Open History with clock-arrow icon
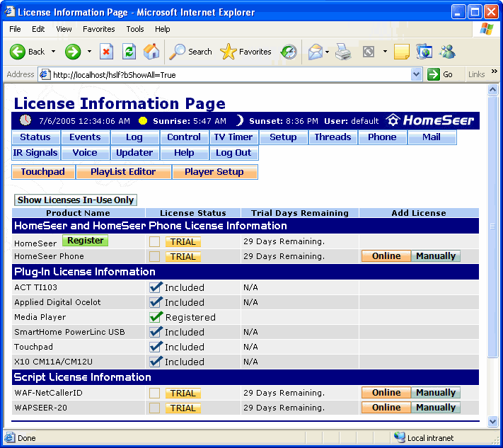Image resolution: width=503 pixels, height=448 pixels. pos(289,52)
